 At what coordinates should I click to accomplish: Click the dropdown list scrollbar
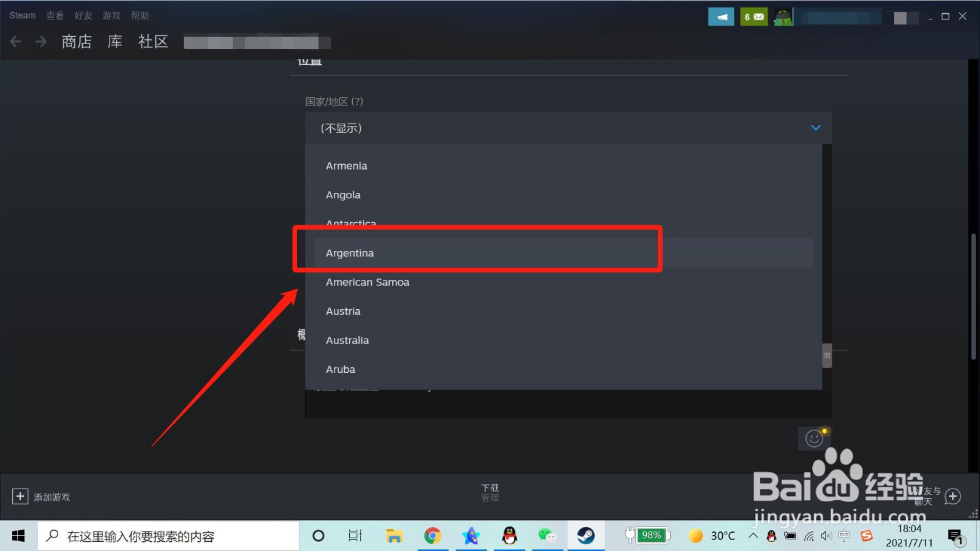coord(827,355)
